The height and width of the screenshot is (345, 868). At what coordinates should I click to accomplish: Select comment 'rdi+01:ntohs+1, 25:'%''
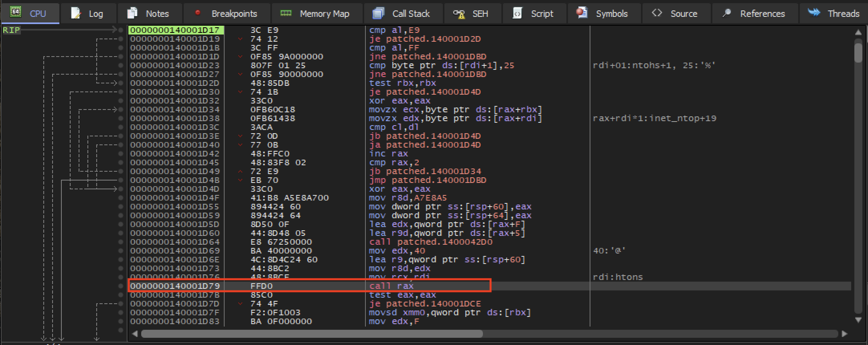tap(654, 65)
